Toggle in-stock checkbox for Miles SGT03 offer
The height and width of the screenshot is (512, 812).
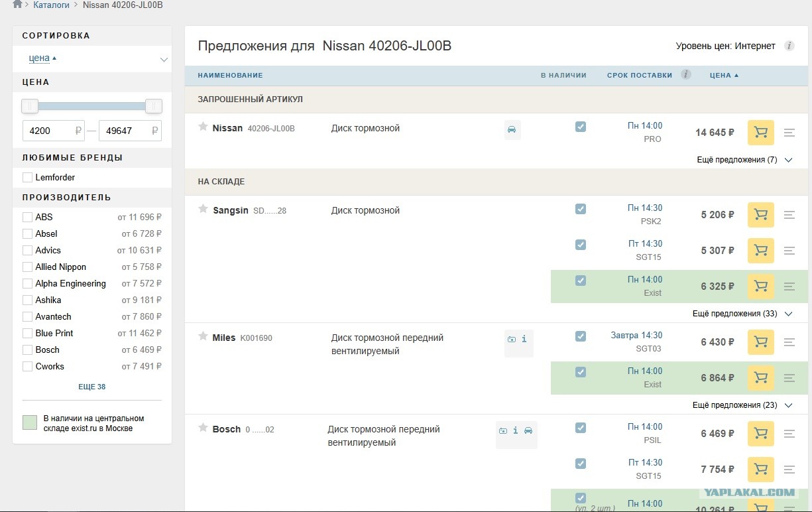tap(581, 336)
